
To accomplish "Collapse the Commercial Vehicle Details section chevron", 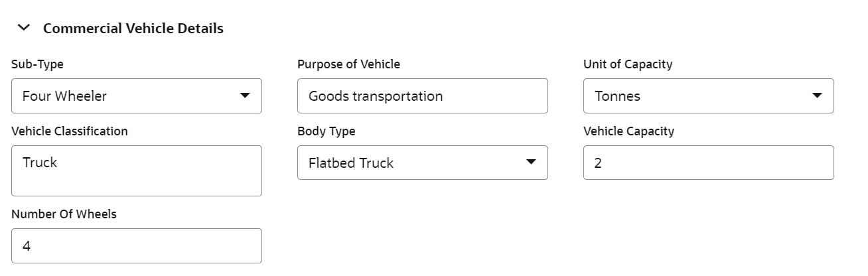I will 24,28.
